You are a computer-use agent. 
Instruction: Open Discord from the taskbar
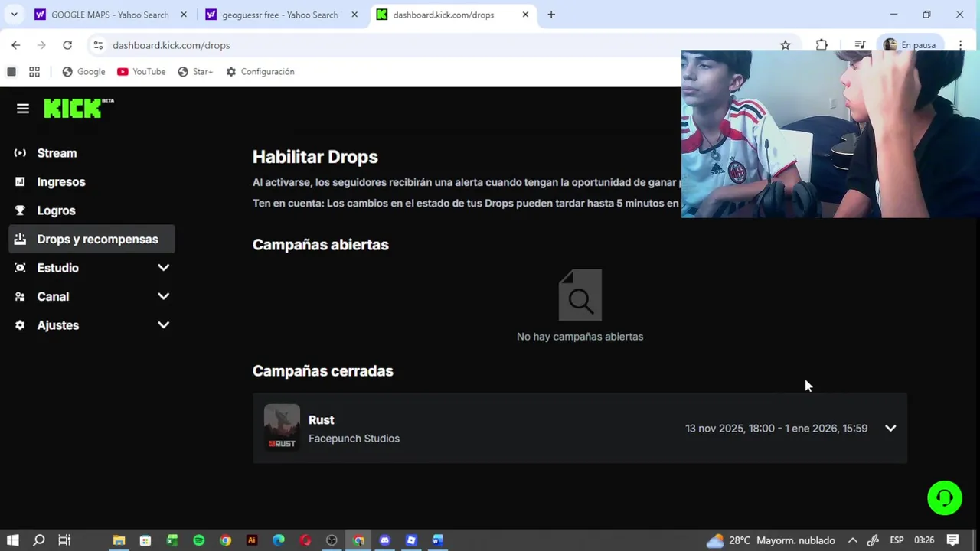click(x=384, y=540)
